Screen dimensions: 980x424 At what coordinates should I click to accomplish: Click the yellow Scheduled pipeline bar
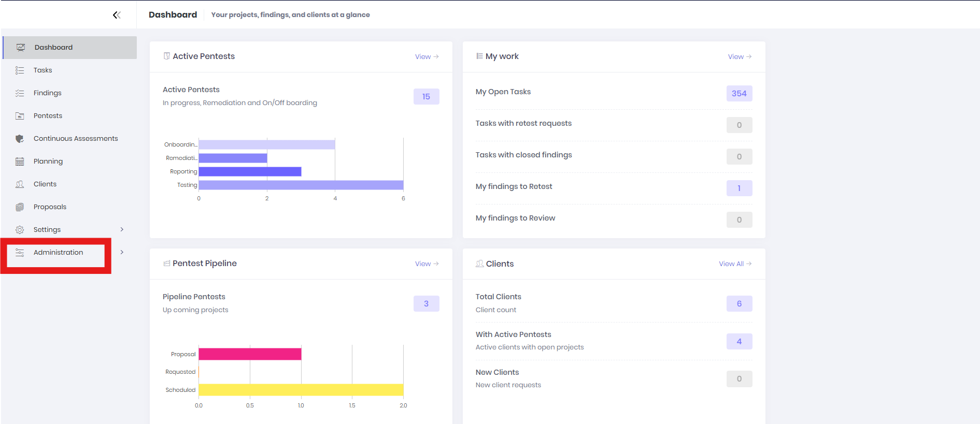coord(301,390)
